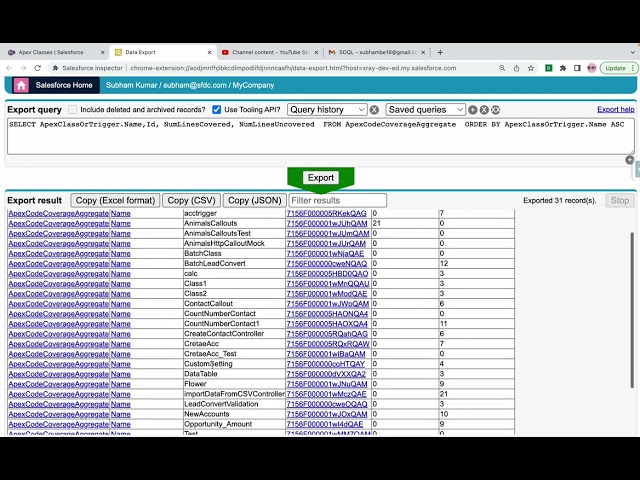Open the green extension icon in the toolbar
Viewport: 640px width, 480px height.
(x=549, y=68)
